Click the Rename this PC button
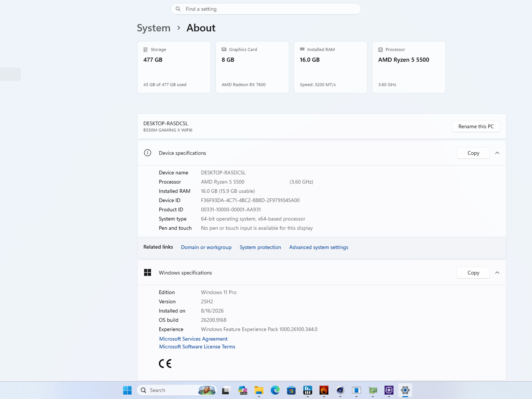Image resolution: width=532 pixels, height=399 pixels. [476, 126]
